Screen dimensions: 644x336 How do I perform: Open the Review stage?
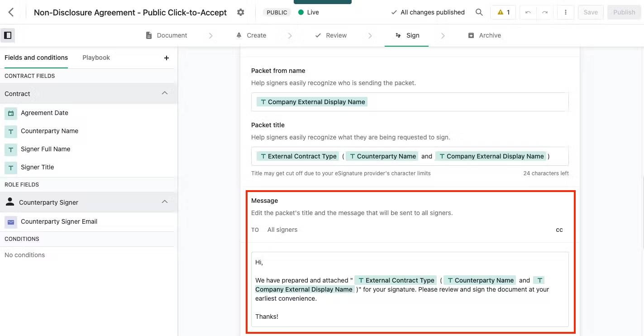tap(331, 35)
